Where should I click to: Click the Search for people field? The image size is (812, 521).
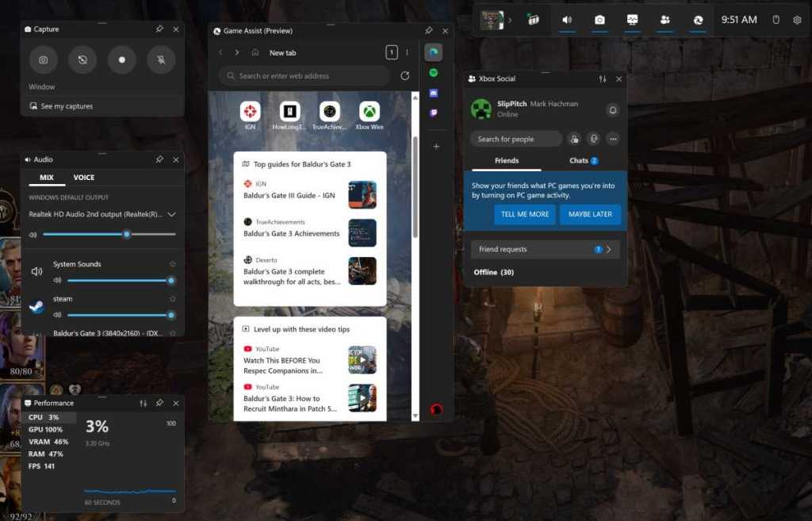[x=515, y=139]
